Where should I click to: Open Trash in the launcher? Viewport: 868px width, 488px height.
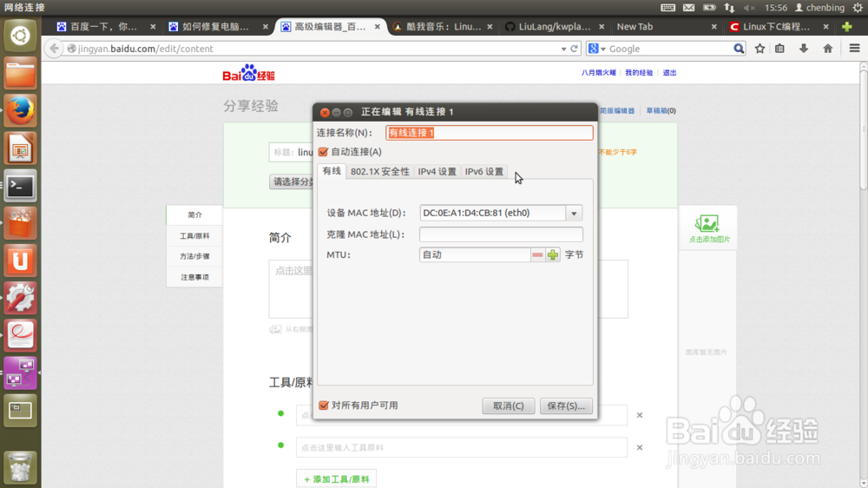pyautogui.click(x=21, y=466)
